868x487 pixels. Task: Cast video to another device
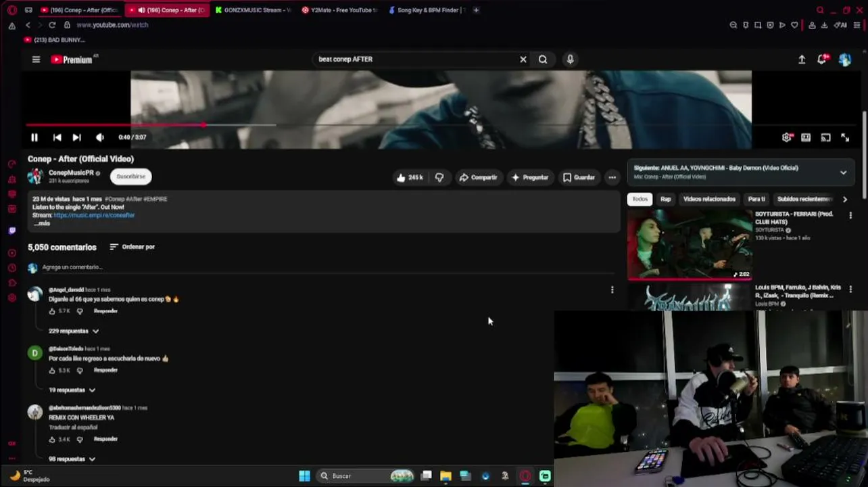pyautogui.click(x=825, y=137)
